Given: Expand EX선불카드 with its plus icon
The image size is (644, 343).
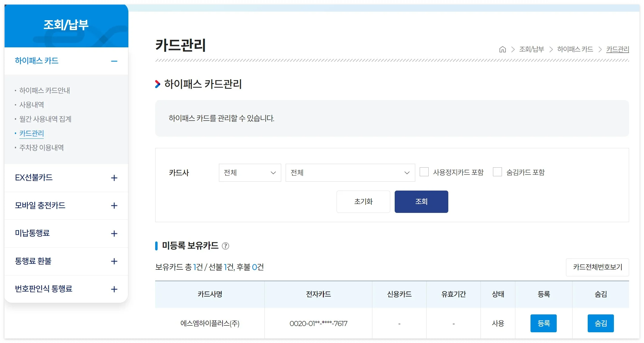Looking at the screenshot, I should [x=114, y=178].
